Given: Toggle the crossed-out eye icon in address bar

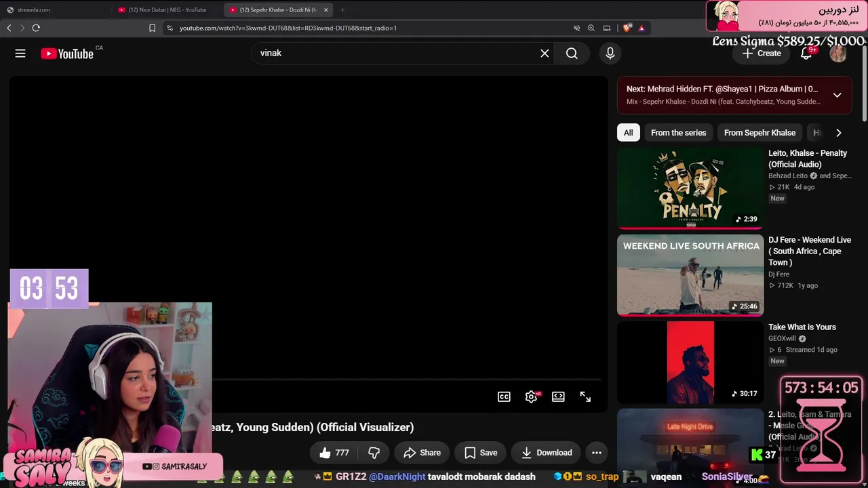Looking at the screenshot, I should [576, 28].
